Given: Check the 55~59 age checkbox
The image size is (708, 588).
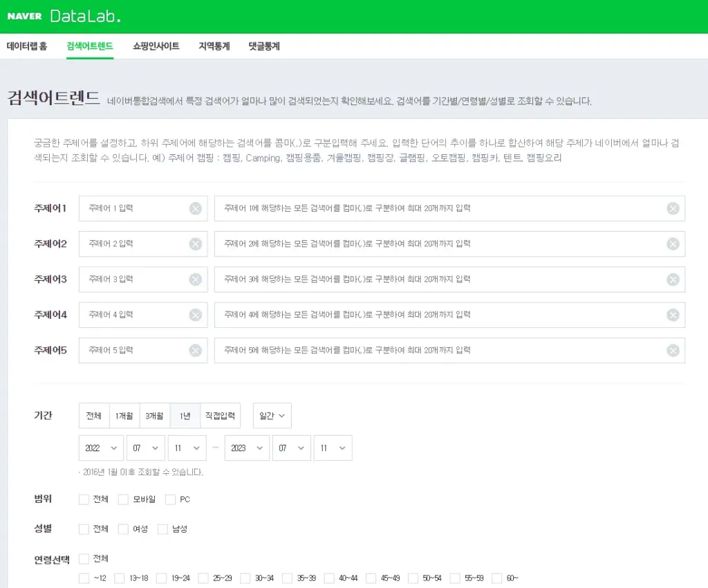Looking at the screenshot, I should pyautogui.click(x=455, y=578).
